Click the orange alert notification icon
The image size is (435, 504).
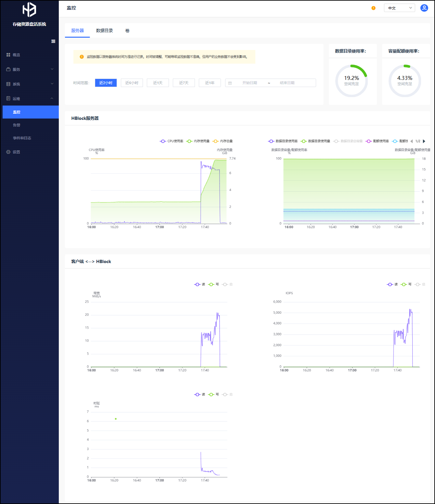click(373, 8)
